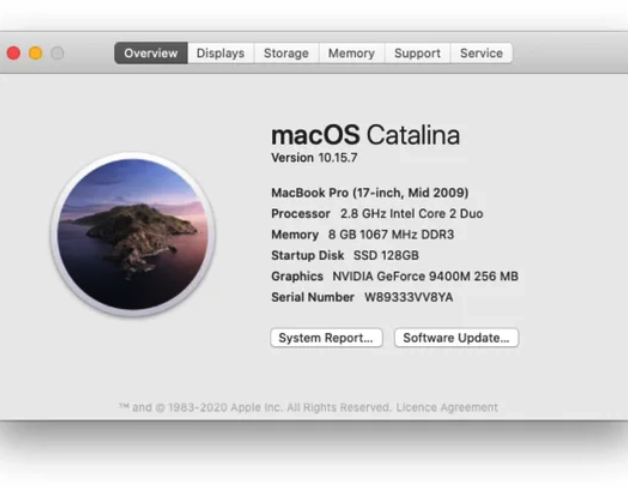Viewport: 628px width, 497px height.
Task: Click memory value 8 GB 1067 MHz DDR3
Action: coord(391,234)
